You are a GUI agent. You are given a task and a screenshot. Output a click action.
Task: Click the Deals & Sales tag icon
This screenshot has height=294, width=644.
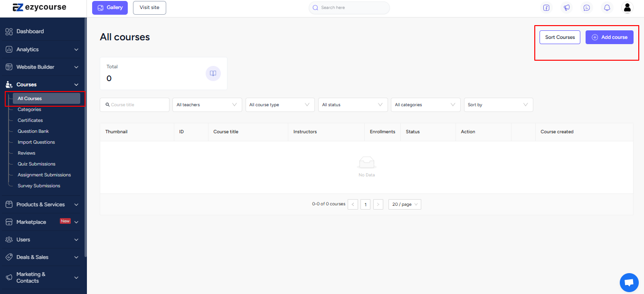[9, 257]
